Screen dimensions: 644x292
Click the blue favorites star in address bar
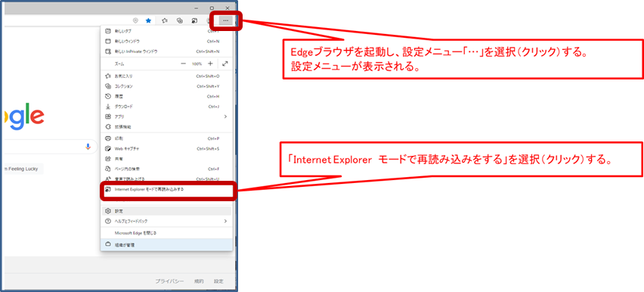tap(148, 20)
